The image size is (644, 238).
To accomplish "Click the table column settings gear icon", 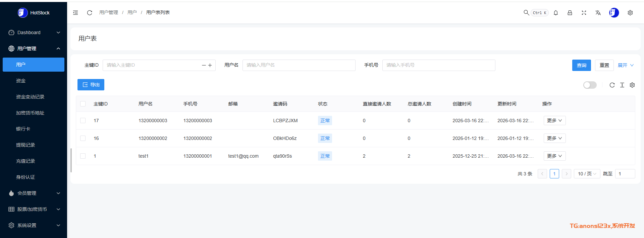I will pos(632,85).
